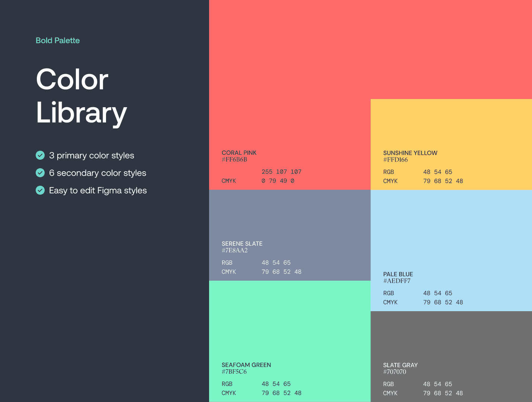Choose the Slate Gray color swatch

pos(451,357)
